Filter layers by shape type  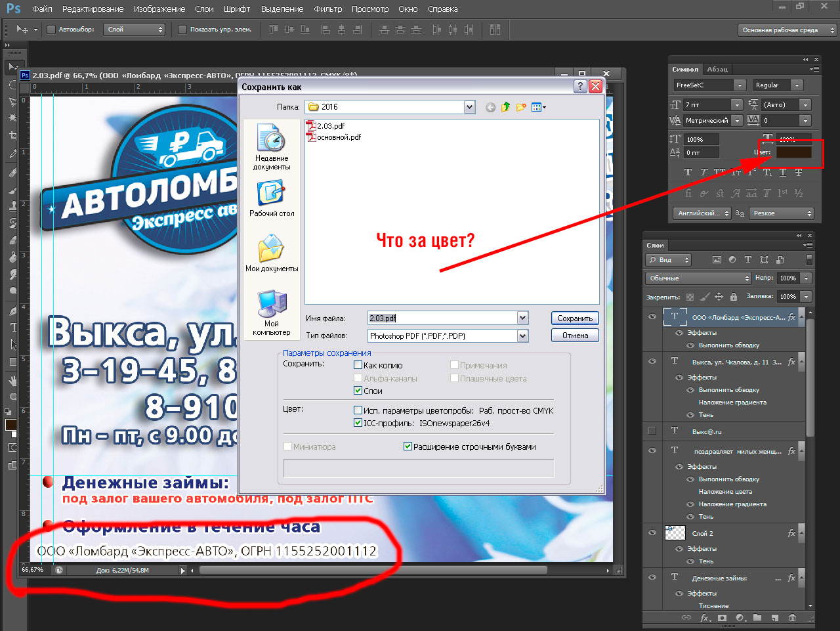(764, 260)
